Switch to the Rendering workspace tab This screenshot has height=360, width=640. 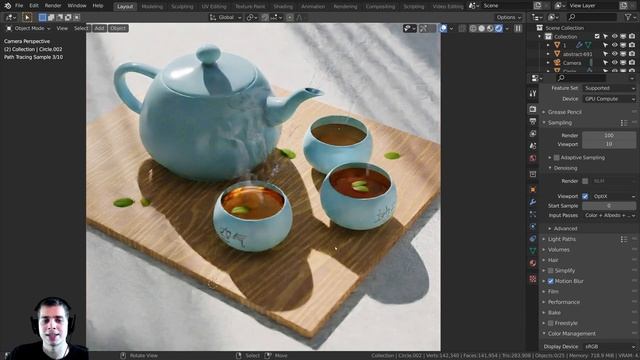coord(345,7)
